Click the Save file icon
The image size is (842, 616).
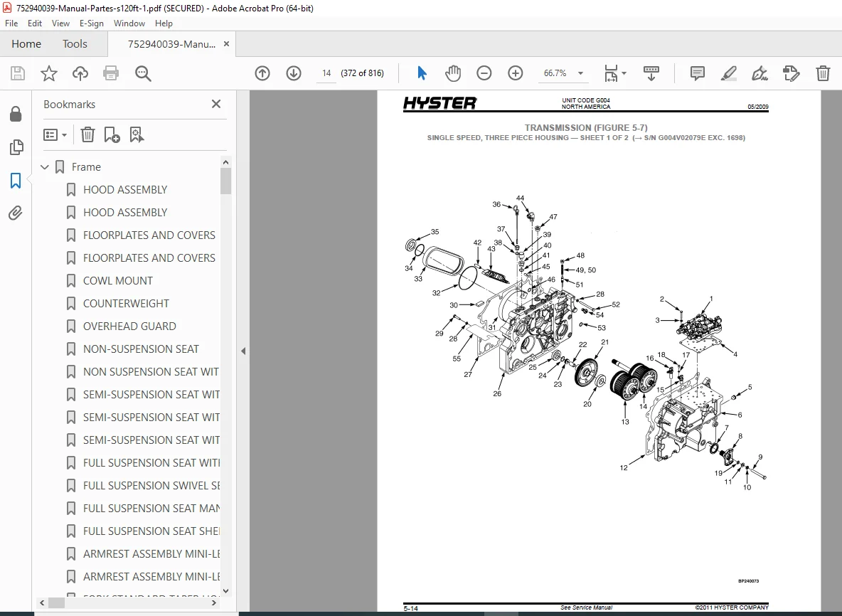click(18, 73)
